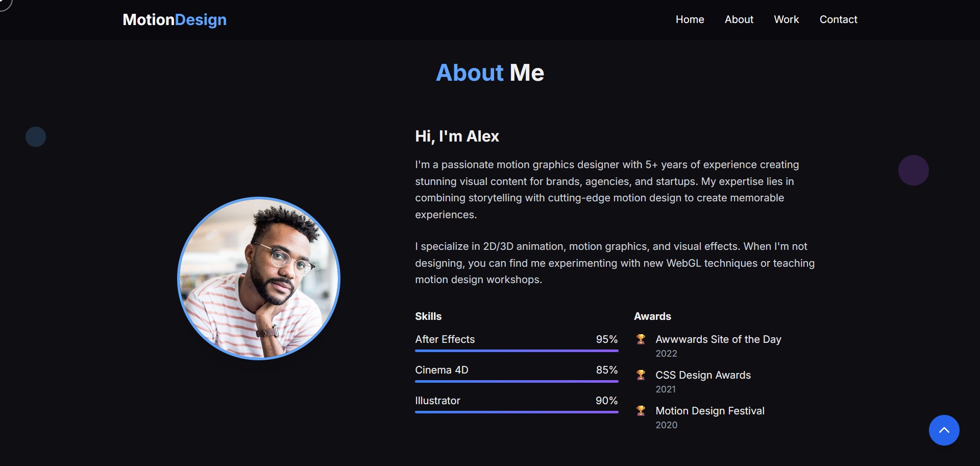The image size is (980, 466).
Task: Click 'Motion Design Festival' award title
Action: [710, 411]
